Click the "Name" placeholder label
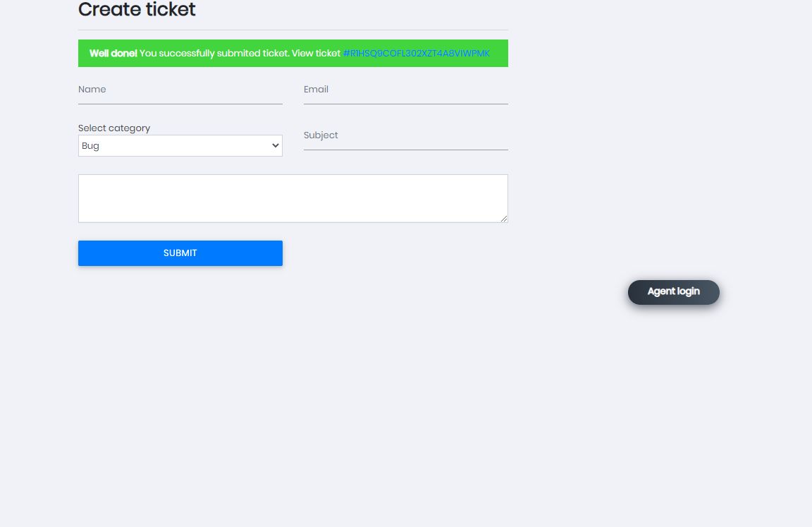Viewport: 812px width, 527px height. click(92, 90)
